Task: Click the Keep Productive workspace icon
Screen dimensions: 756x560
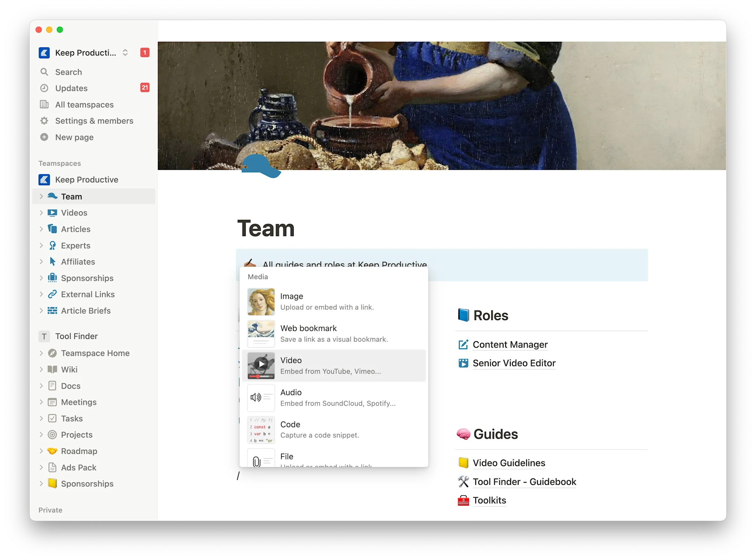Action: point(44,52)
